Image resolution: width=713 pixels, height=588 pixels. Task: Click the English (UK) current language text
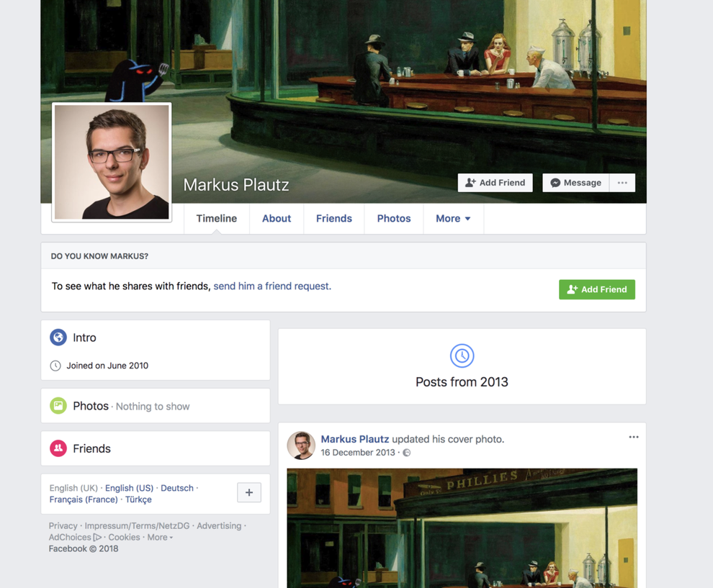pos(73,488)
